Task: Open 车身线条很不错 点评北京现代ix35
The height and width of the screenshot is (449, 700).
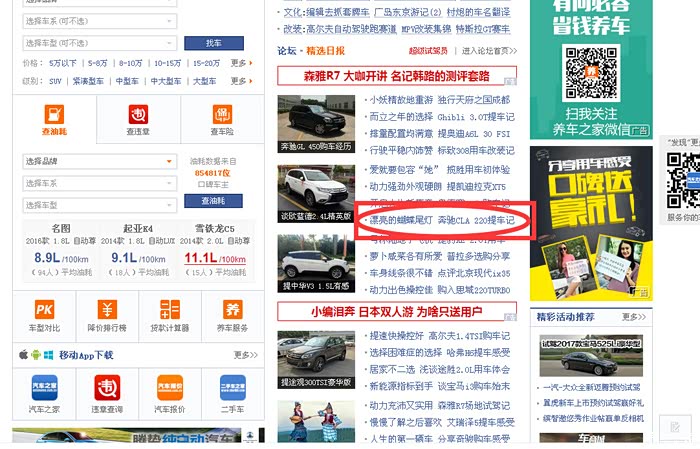Action: pos(439,273)
